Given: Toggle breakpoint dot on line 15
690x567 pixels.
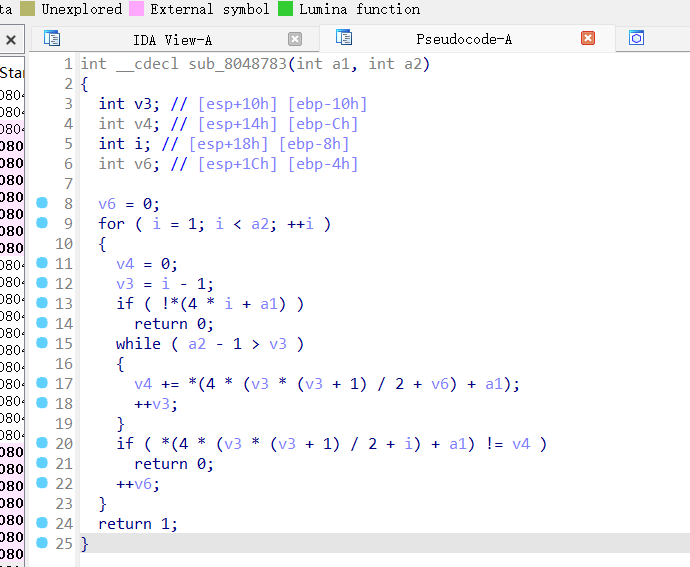Looking at the screenshot, I should [x=42, y=342].
